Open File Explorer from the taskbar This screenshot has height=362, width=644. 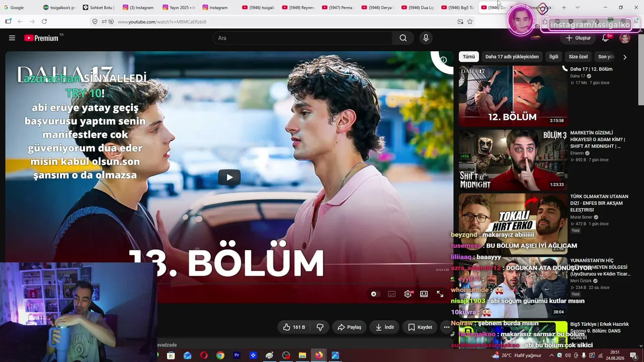302,355
